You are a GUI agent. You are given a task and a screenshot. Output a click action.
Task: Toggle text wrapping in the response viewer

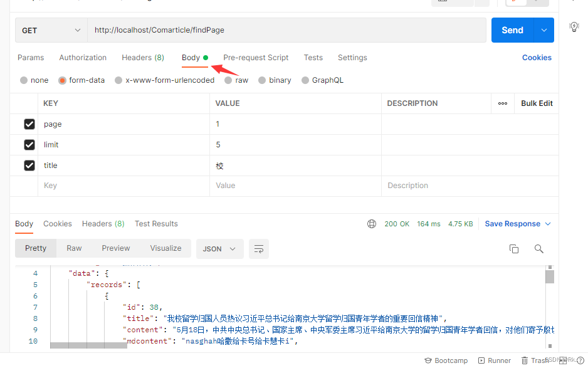259,248
